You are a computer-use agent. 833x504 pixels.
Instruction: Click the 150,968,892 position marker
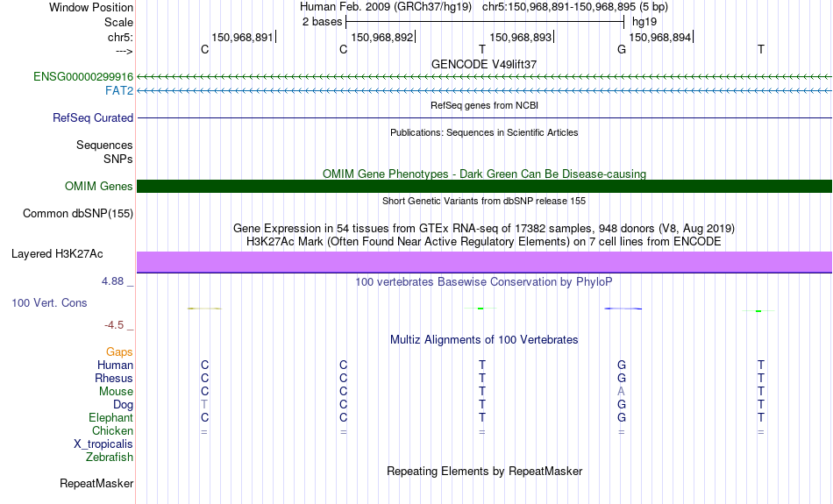tap(382, 37)
